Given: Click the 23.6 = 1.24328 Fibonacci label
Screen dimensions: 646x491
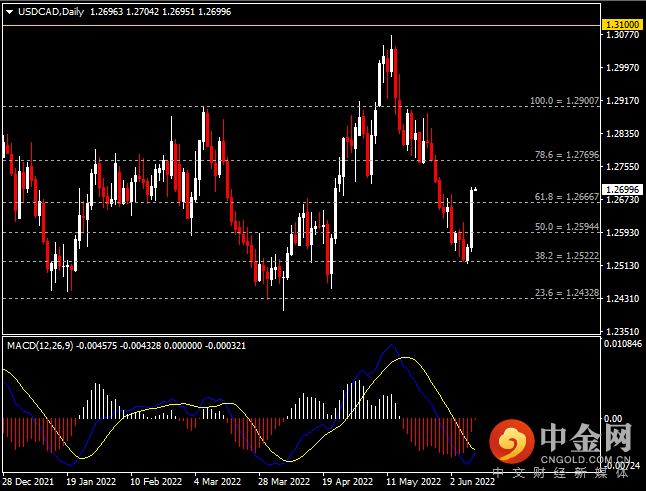Looking at the screenshot, I should [x=567, y=293].
